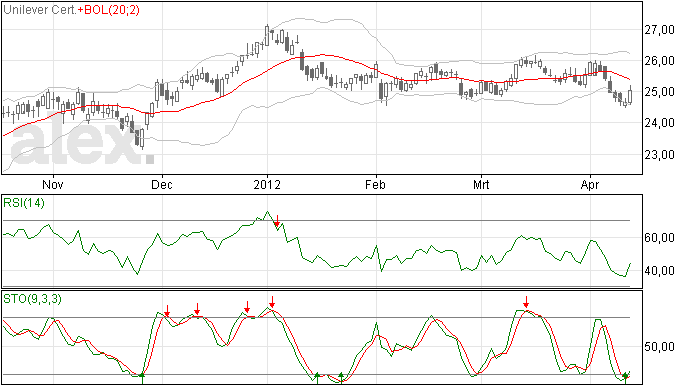The image size is (690, 387).
Task: Click the 24,00 price axis label
Action: pos(659,123)
